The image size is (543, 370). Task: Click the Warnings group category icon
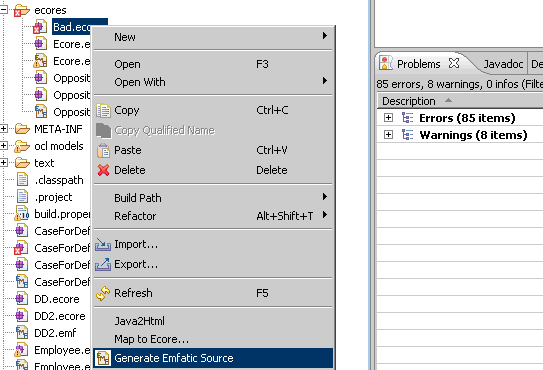pyautogui.click(x=407, y=134)
